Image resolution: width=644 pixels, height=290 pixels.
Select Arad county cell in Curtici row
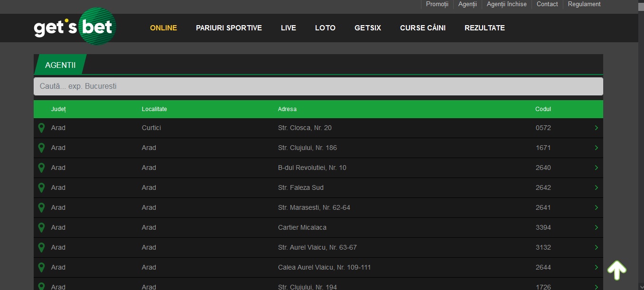click(x=58, y=128)
